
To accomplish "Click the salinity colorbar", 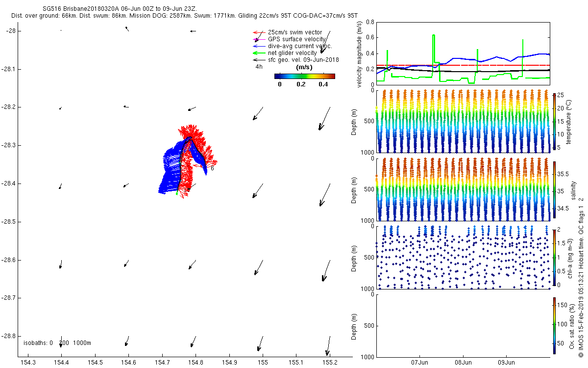I will tap(554, 189).
